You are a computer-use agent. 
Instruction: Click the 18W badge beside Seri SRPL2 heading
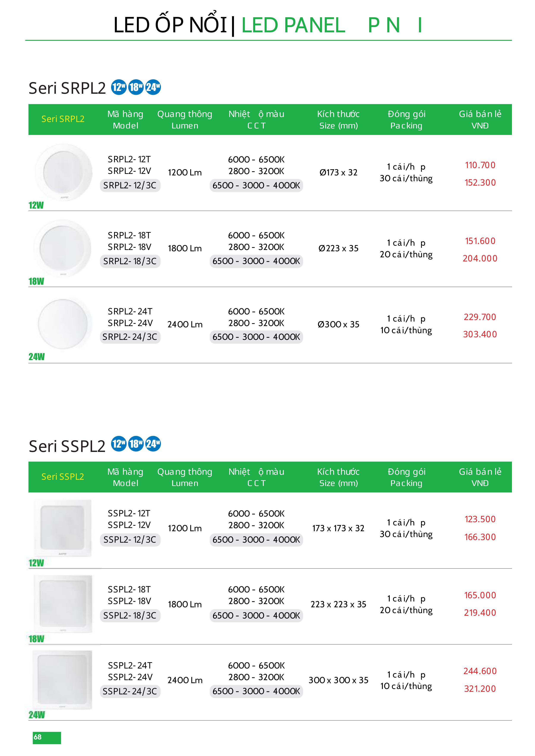point(136,87)
